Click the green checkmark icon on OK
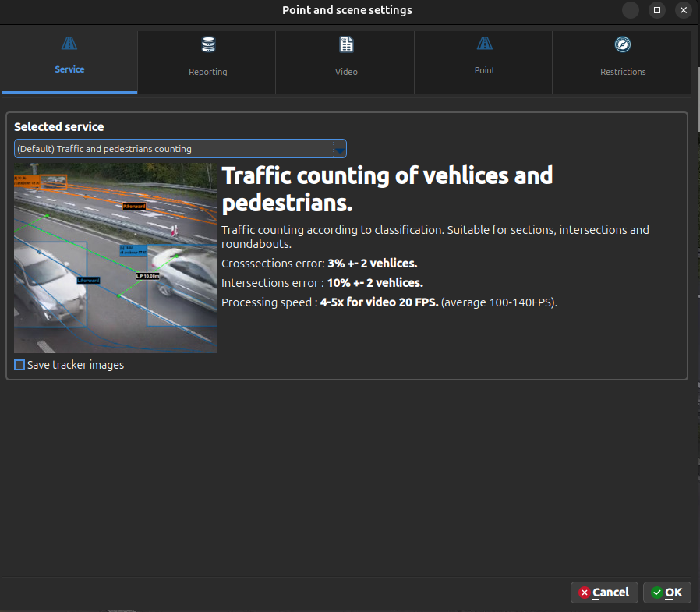The height and width of the screenshot is (612, 700). click(656, 593)
